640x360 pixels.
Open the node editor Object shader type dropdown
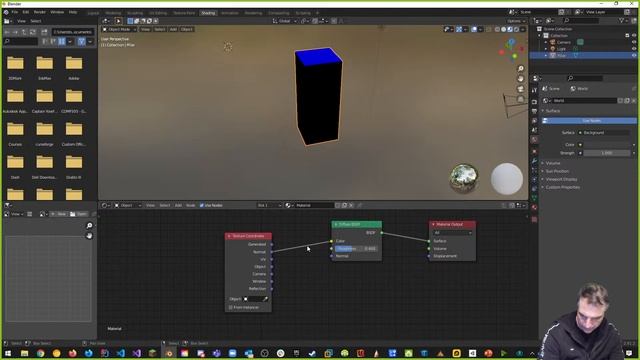(128, 205)
